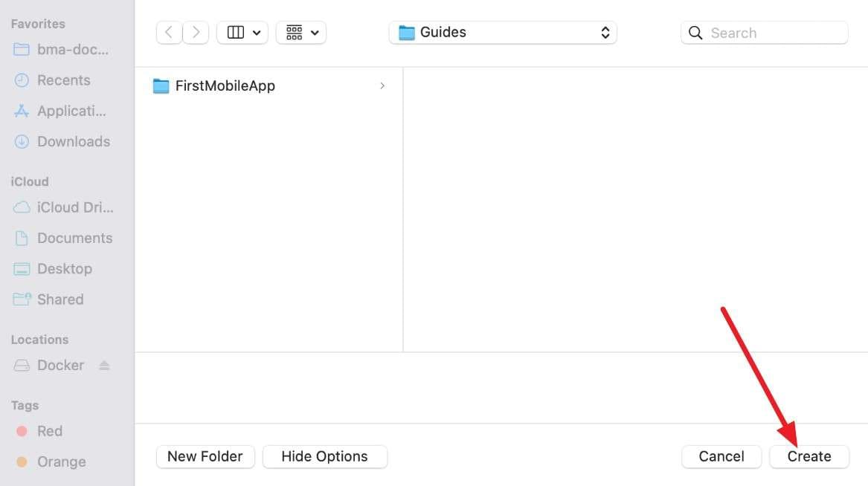Image resolution: width=868 pixels, height=486 pixels.
Task: Select the FirstMobileApp folder
Action: 269,85
